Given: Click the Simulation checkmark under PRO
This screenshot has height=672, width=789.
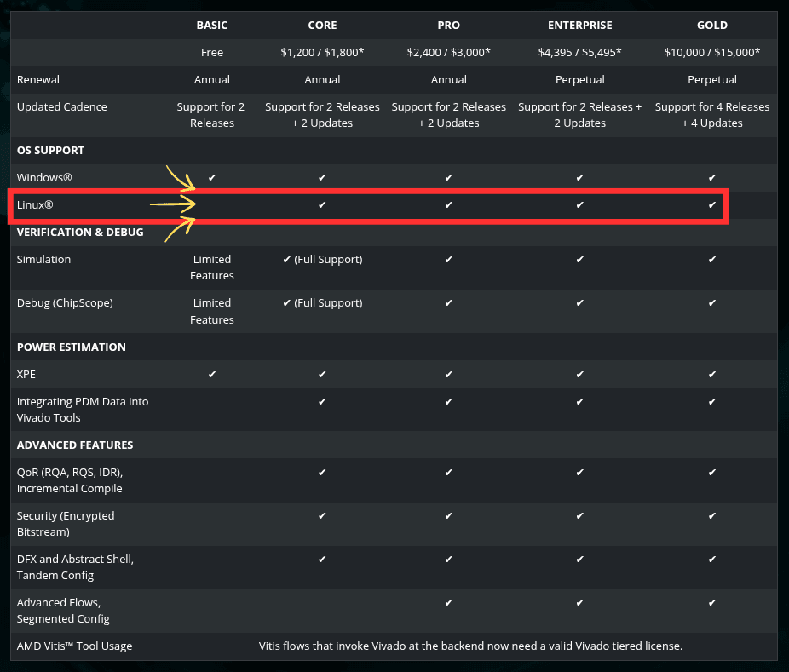Looking at the screenshot, I should coord(448,260).
